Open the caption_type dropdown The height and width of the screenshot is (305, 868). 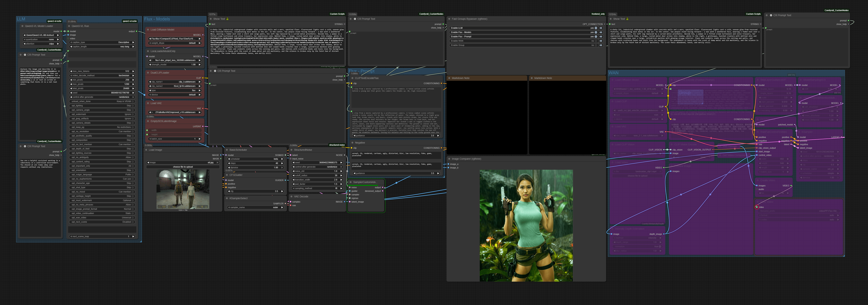pyautogui.click(x=102, y=43)
